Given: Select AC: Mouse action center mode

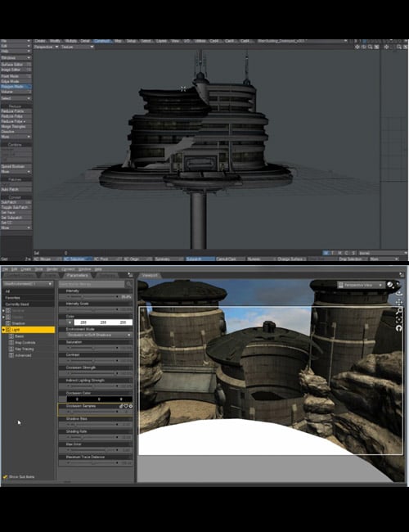Looking at the screenshot, I should point(47,259).
